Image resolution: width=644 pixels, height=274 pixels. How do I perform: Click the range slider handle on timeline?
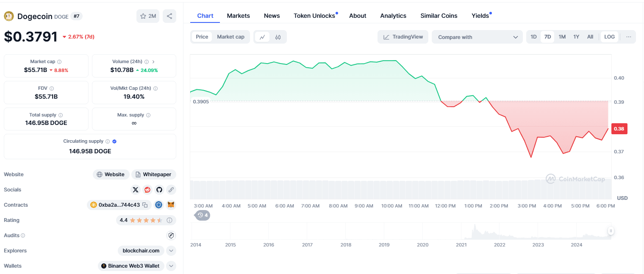(x=611, y=231)
